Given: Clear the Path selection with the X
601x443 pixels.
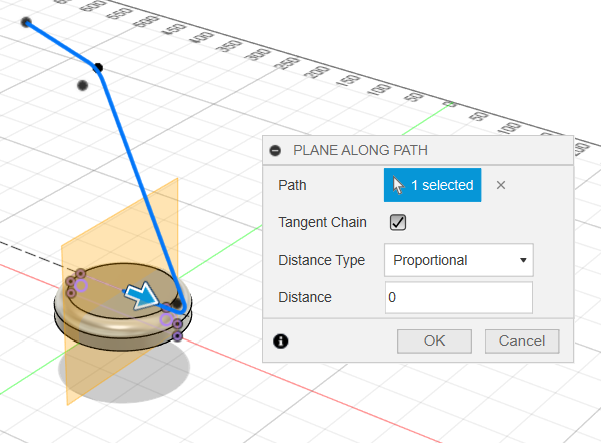Looking at the screenshot, I should pos(501,185).
